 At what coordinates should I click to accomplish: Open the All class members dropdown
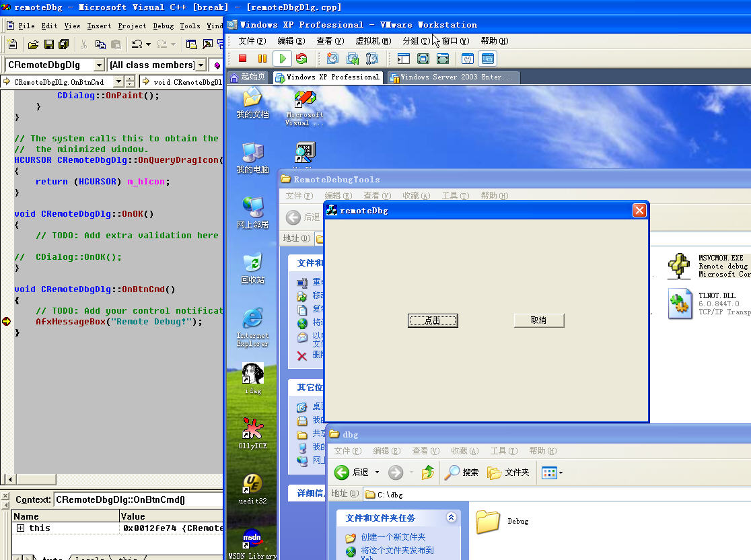(x=201, y=65)
